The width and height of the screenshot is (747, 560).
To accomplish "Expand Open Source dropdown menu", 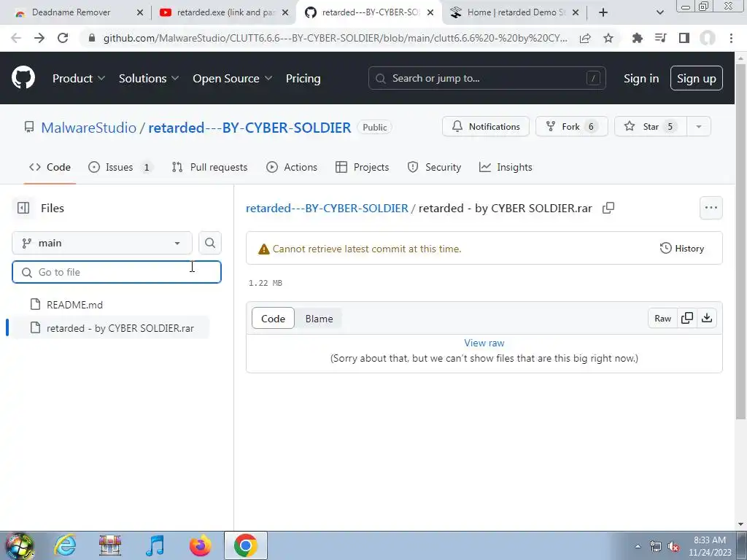I will point(232,78).
